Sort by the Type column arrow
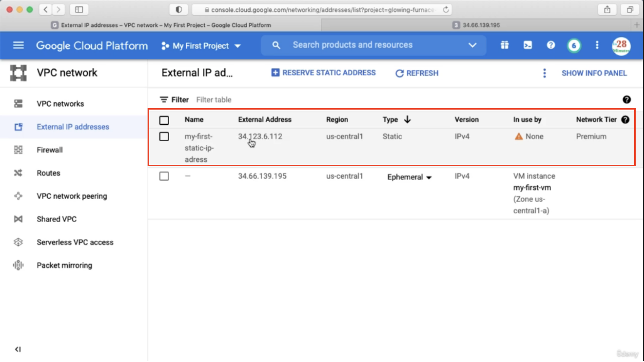The width and height of the screenshot is (644, 362). 407,119
